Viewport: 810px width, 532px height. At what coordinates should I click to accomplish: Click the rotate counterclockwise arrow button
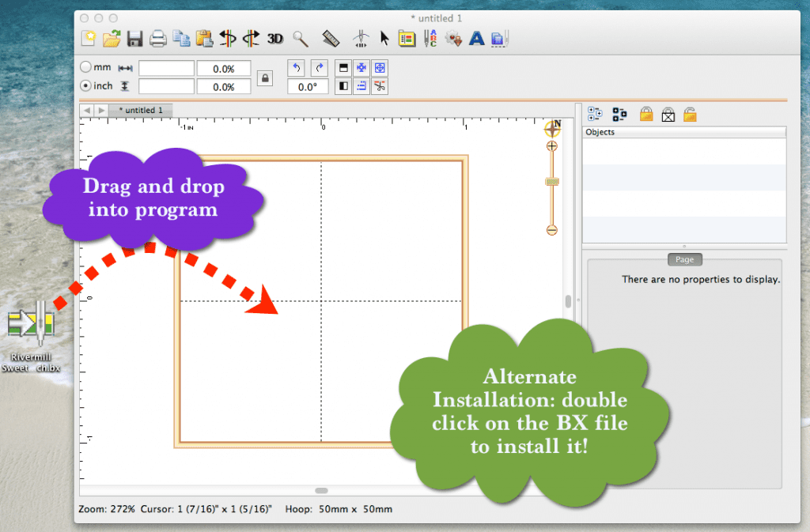[295, 68]
